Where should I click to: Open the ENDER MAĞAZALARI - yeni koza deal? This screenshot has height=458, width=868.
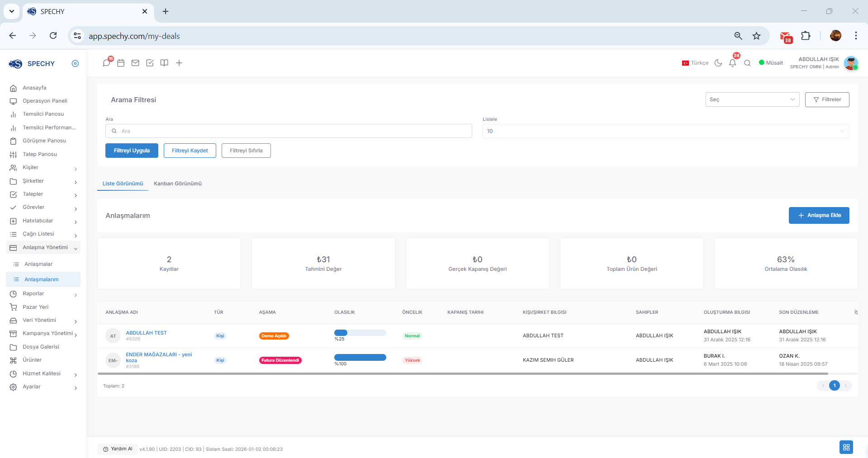pos(159,357)
